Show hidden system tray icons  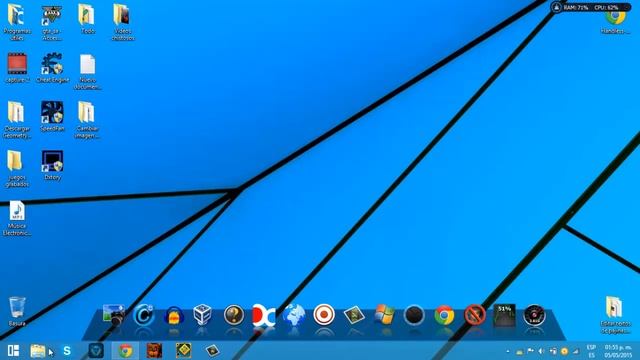coord(508,351)
